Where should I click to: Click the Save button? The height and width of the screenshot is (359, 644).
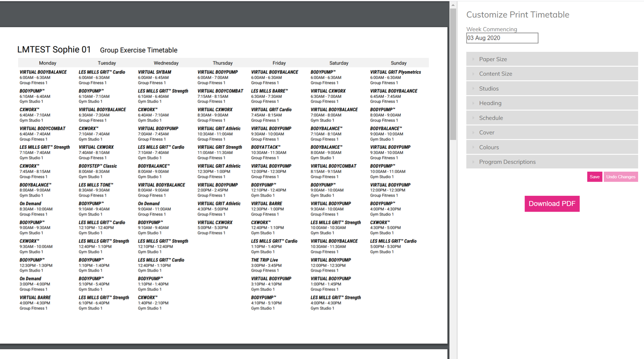click(594, 177)
